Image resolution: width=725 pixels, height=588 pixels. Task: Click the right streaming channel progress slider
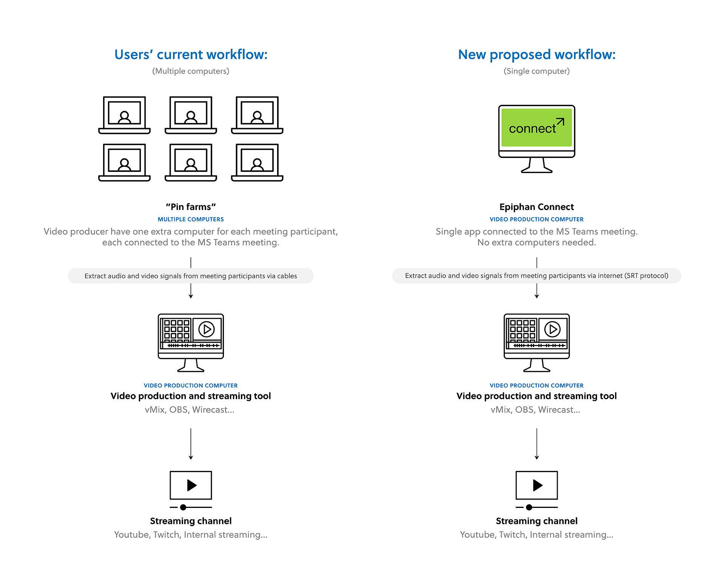[537, 507]
